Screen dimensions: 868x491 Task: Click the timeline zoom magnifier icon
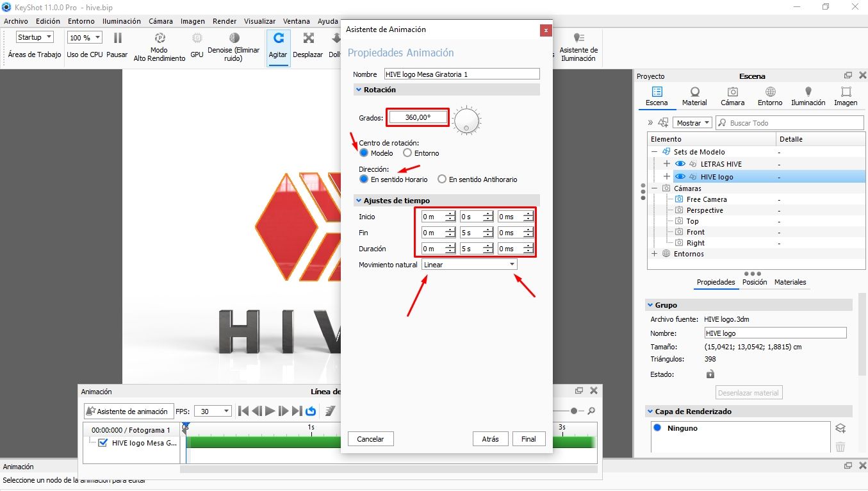591,411
